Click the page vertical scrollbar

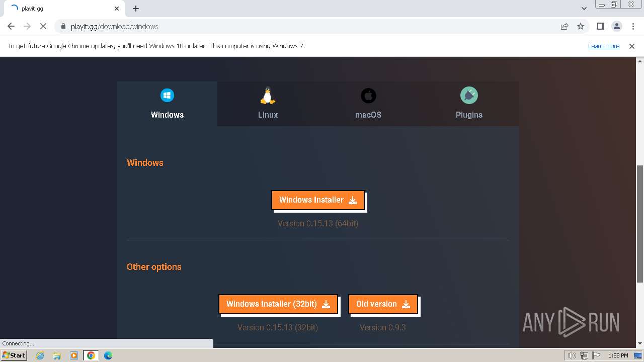640,224
